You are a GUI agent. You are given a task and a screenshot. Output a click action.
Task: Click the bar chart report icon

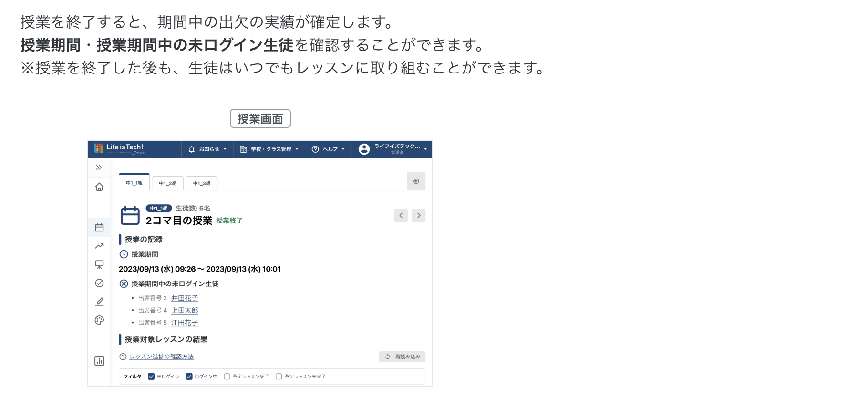[99, 361]
